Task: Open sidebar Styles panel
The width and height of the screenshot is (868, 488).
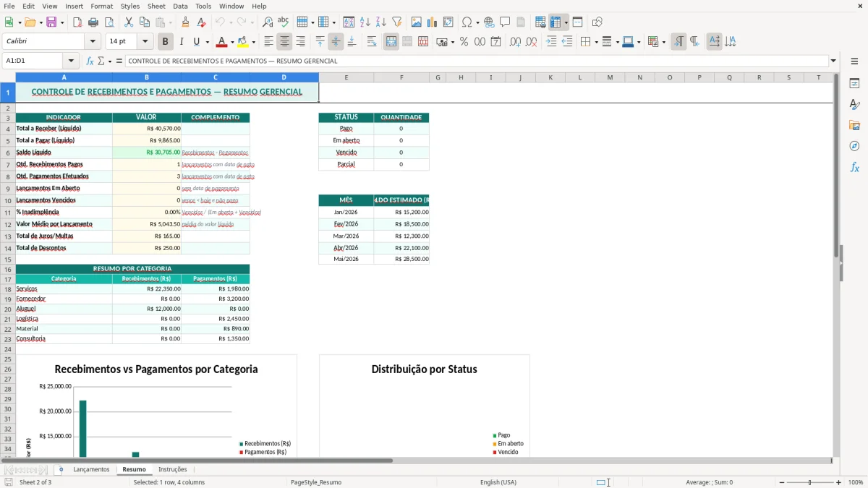Action: click(x=854, y=104)
